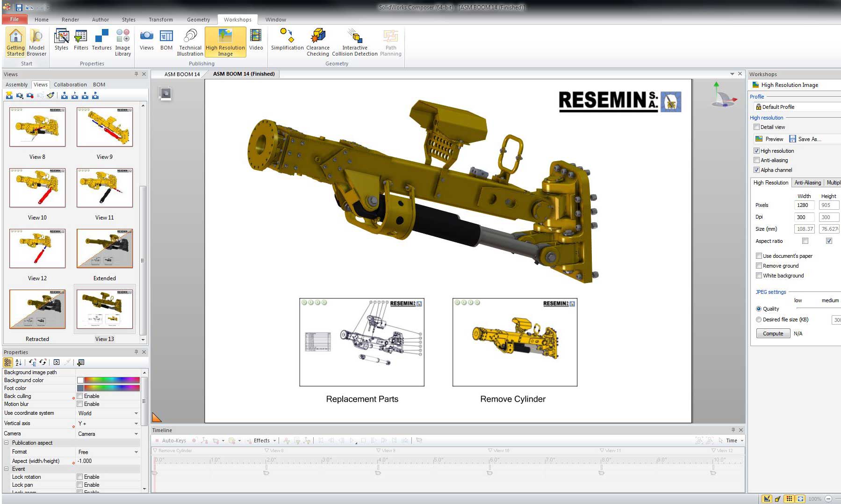This screenshot has width=841, height=504.
Task: Switch to the ASM BOOM 14 document tab
Action: click(x=182, y=74)
